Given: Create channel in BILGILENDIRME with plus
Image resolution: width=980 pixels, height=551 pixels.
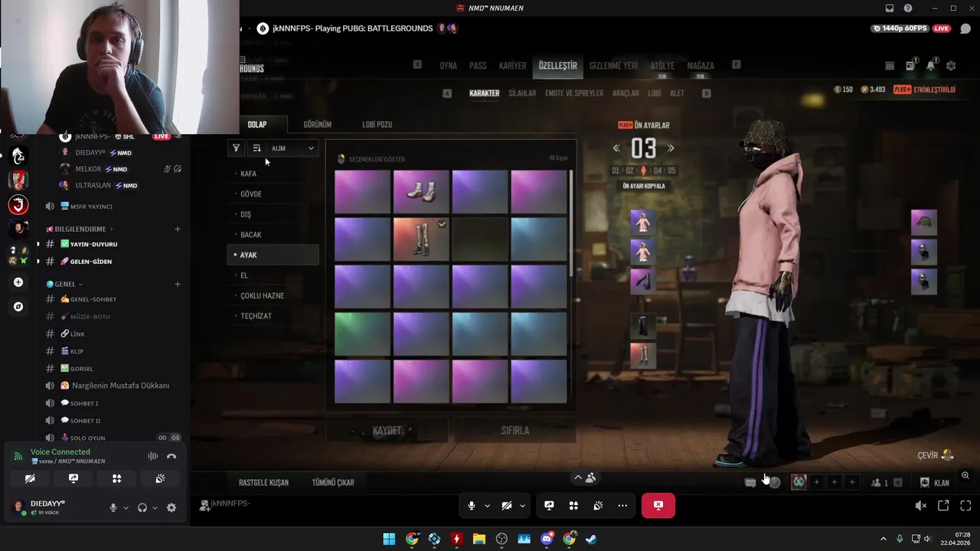Looking at the screenshot, I should [x=178, y=229].
